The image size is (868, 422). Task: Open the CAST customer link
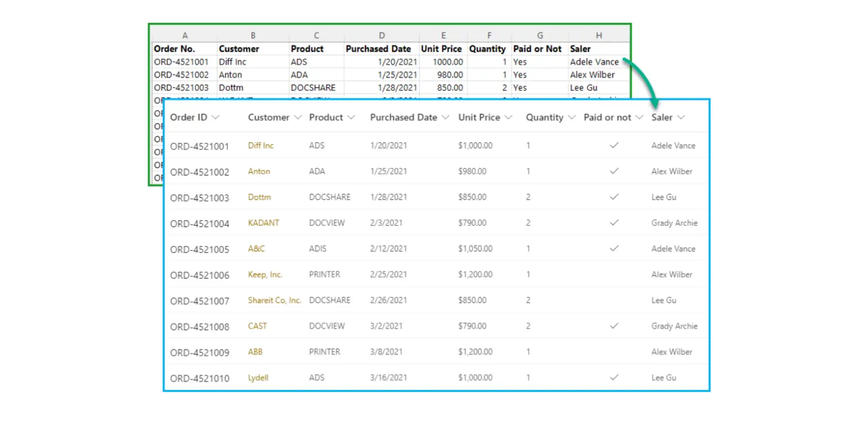(x=257, y=326)
